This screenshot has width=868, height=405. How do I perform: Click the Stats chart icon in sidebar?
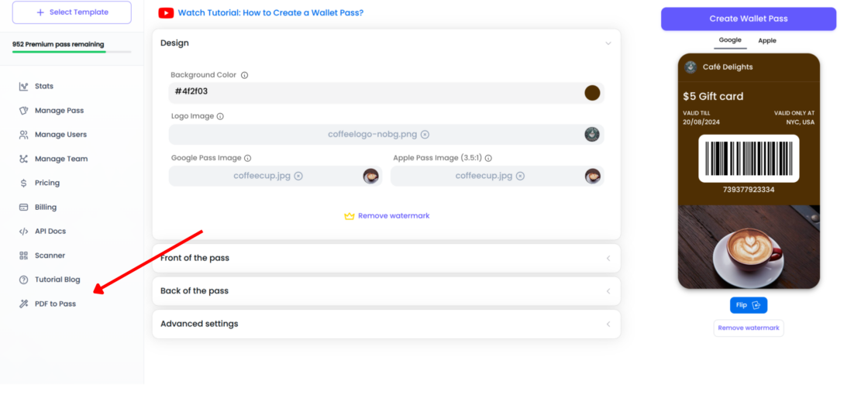[24, 86]
